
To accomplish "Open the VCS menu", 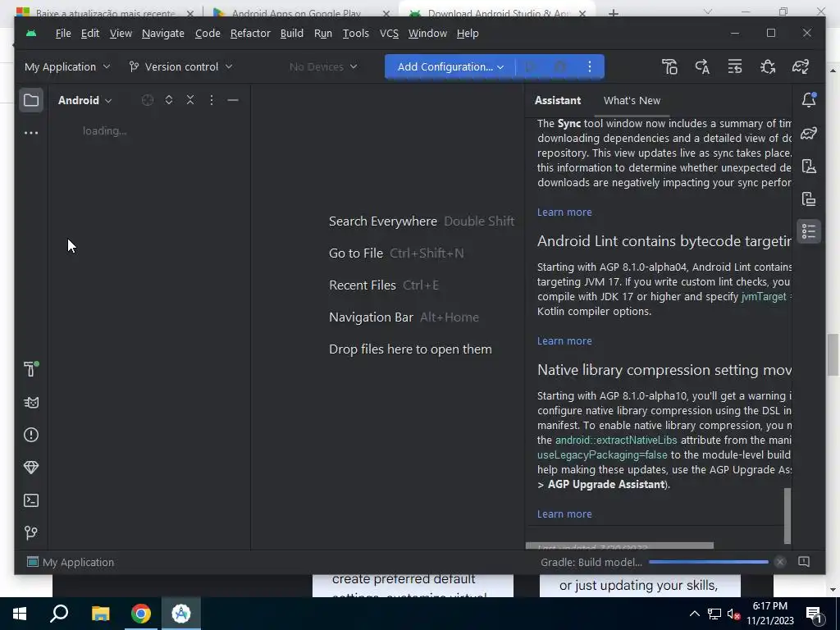I will [389, 33].
